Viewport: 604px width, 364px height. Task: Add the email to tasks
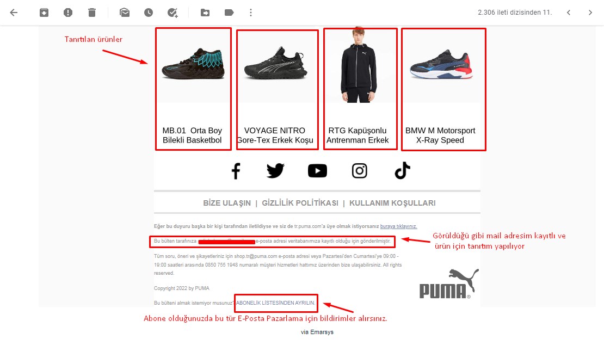(x=172, y=13)
